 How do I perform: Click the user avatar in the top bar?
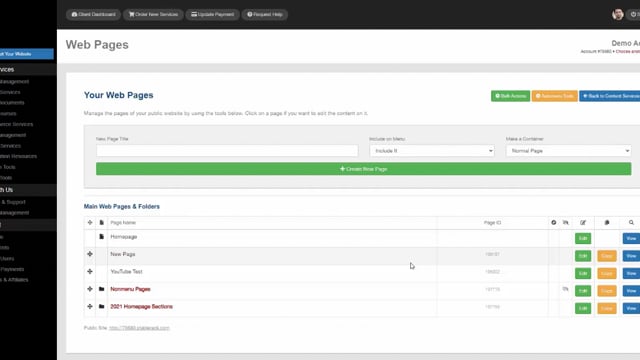[x=618, y=14]
